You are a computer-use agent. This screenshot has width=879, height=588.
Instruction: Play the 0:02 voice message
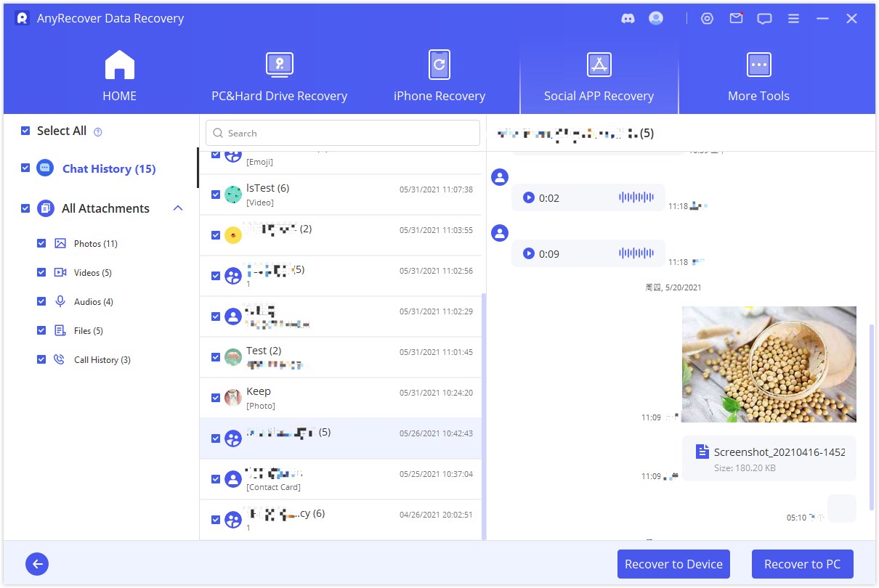point(529,197)
